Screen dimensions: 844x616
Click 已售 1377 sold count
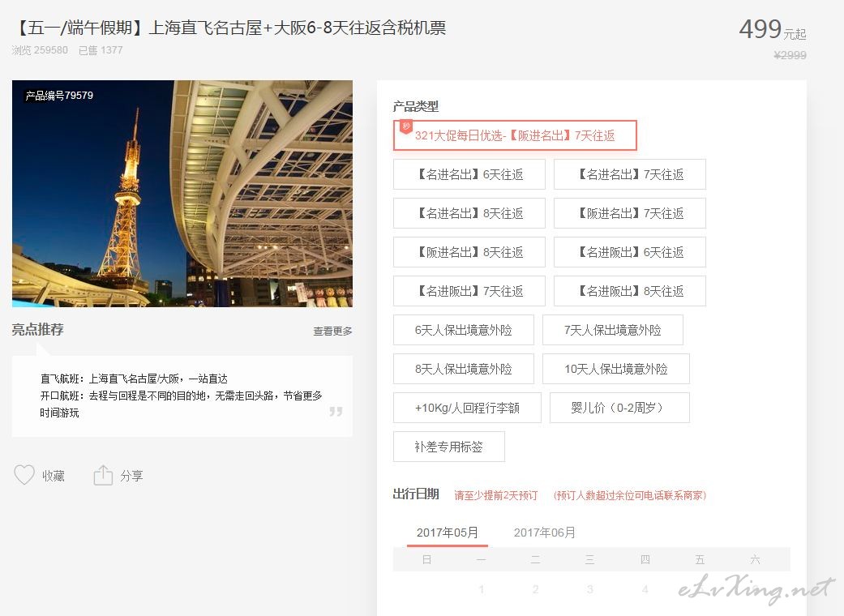(101, 50)
